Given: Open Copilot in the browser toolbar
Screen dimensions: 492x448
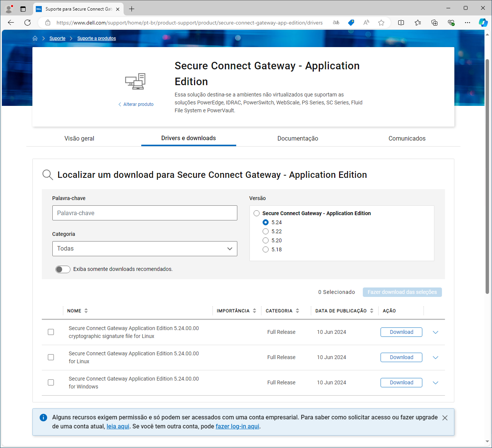Looking at the screenshot, I should tap(483, 23).
